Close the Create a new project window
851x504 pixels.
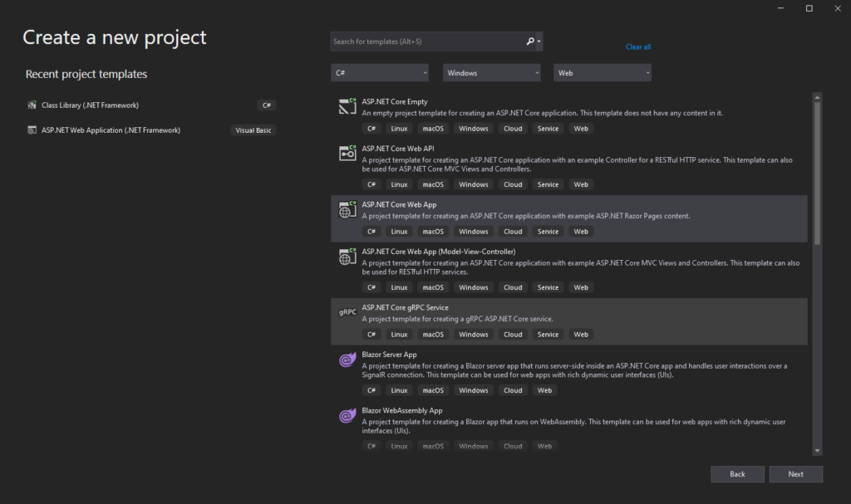838,8
